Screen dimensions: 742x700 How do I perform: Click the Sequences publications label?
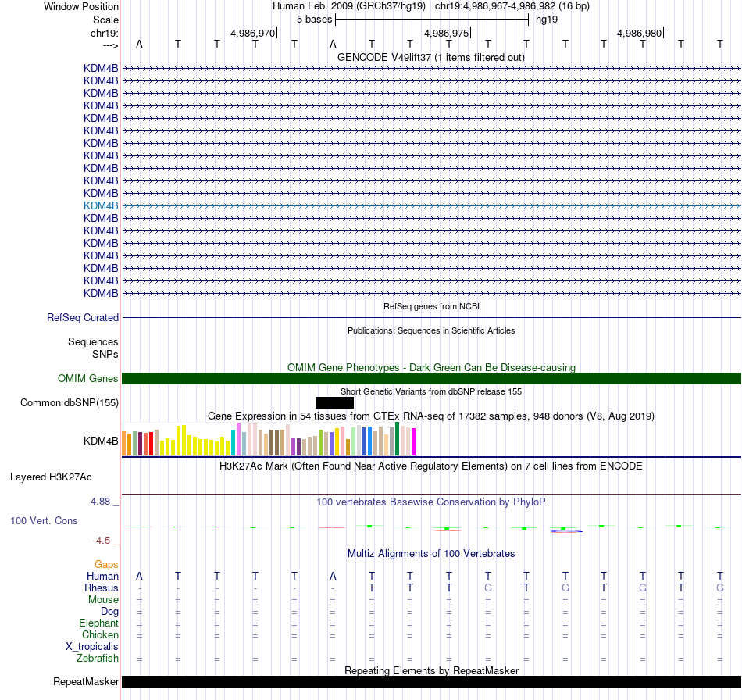(93, 341)
